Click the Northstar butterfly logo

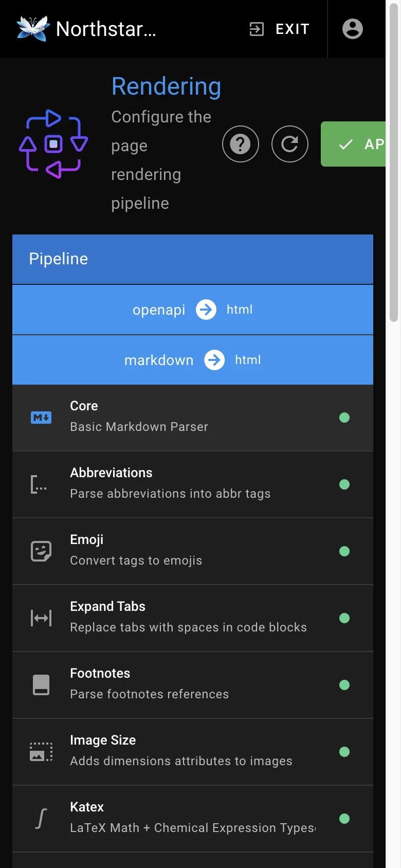tap(33, 28)
